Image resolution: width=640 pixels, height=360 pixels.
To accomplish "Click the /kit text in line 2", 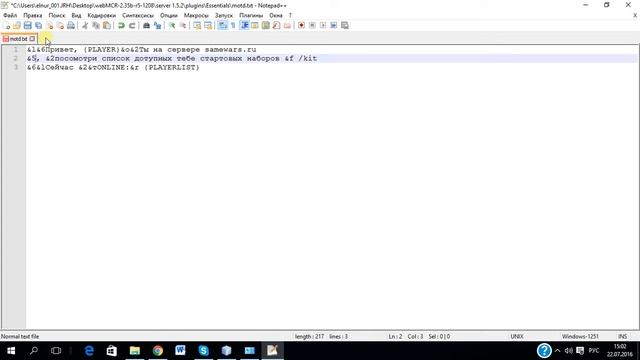I will pyautogui.click(x=308, y=58).
